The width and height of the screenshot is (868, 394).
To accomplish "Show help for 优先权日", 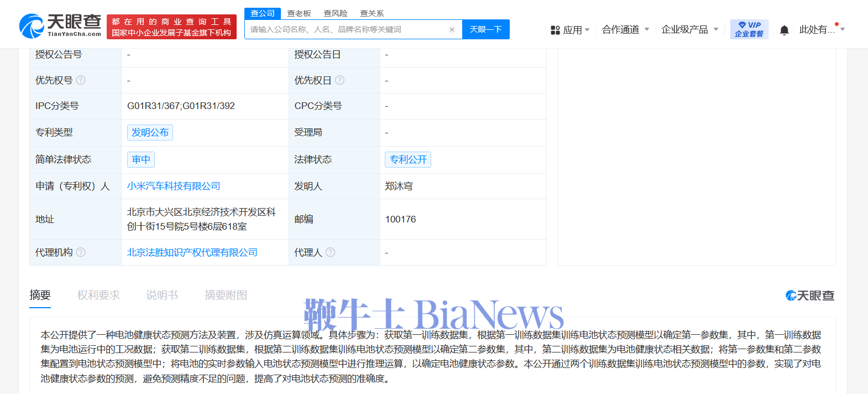I will tap(339, 80).
